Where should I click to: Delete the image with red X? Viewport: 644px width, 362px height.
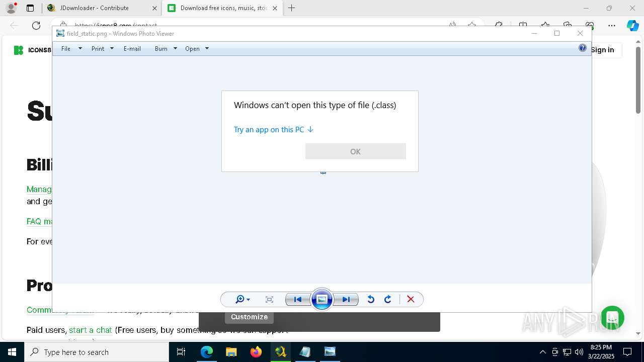coord(411,300)
